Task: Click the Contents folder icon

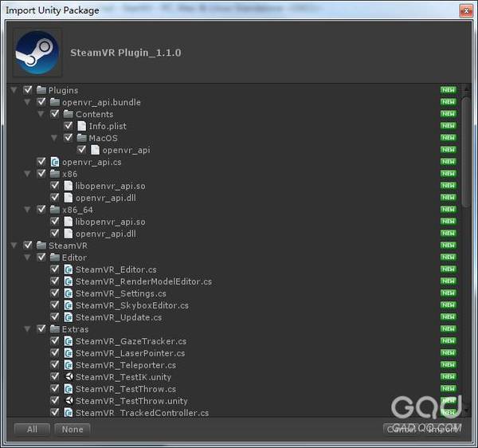Action: pos(68,114)
